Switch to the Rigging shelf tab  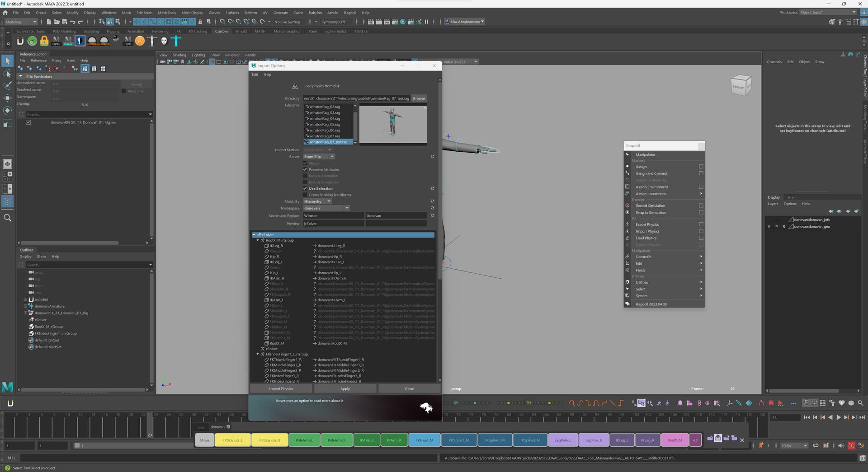click(113, 31)
